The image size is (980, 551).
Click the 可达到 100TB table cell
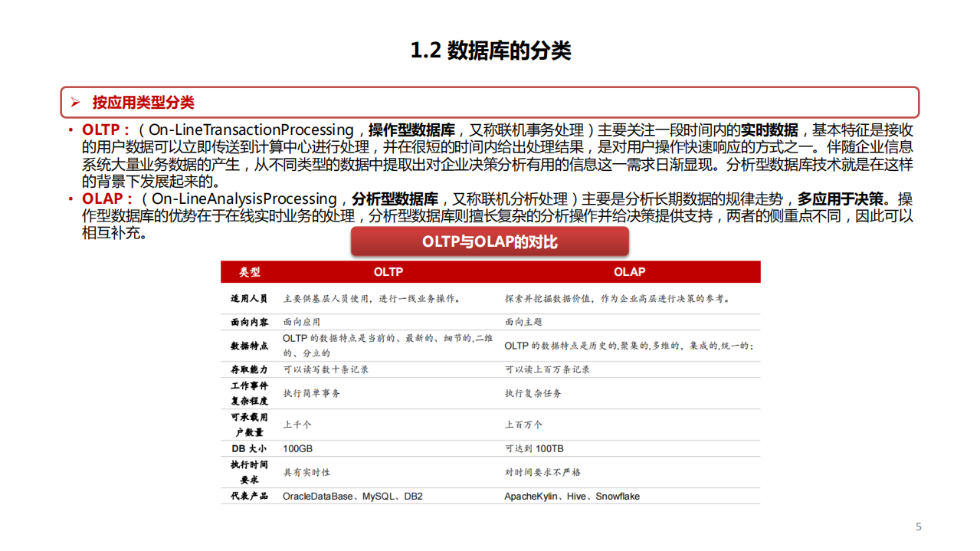click(536, 447)
